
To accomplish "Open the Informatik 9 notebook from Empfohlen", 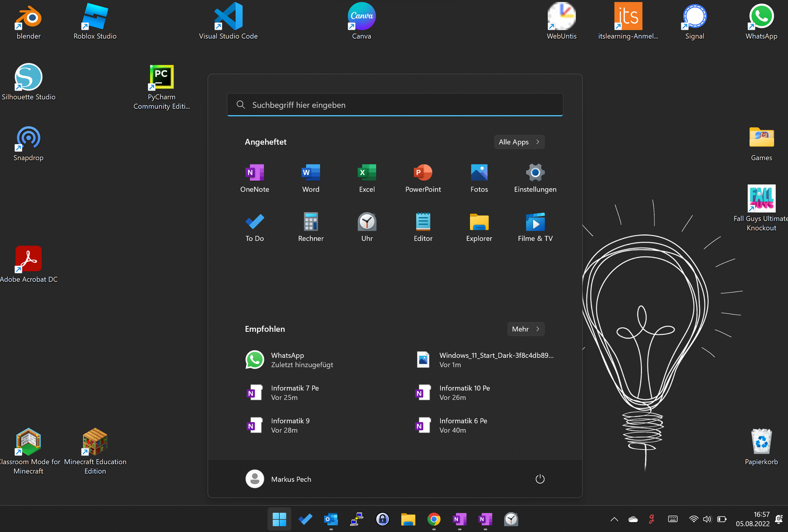I will [290, 425].
